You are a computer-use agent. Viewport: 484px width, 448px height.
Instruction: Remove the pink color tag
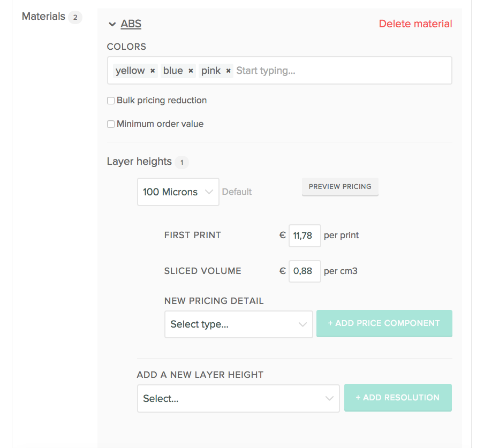pyautogui.click(x=229, y=71)
